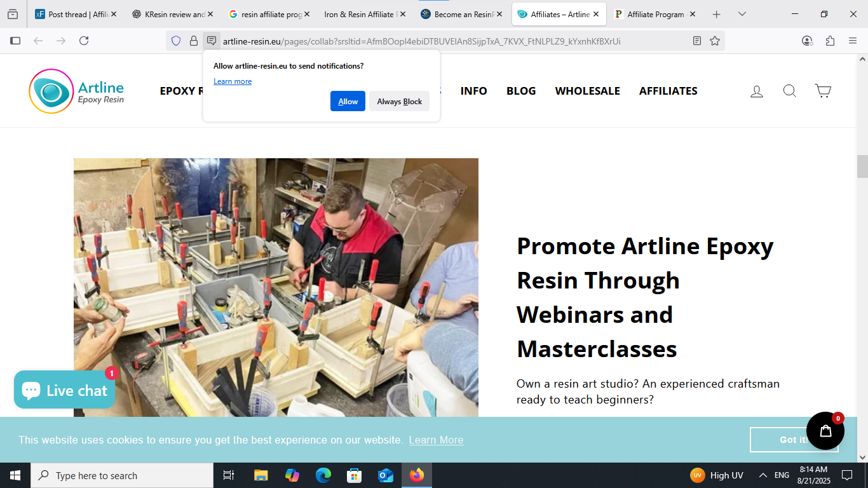Close the Affiliates – Artline tab

[x=596, y=14]
